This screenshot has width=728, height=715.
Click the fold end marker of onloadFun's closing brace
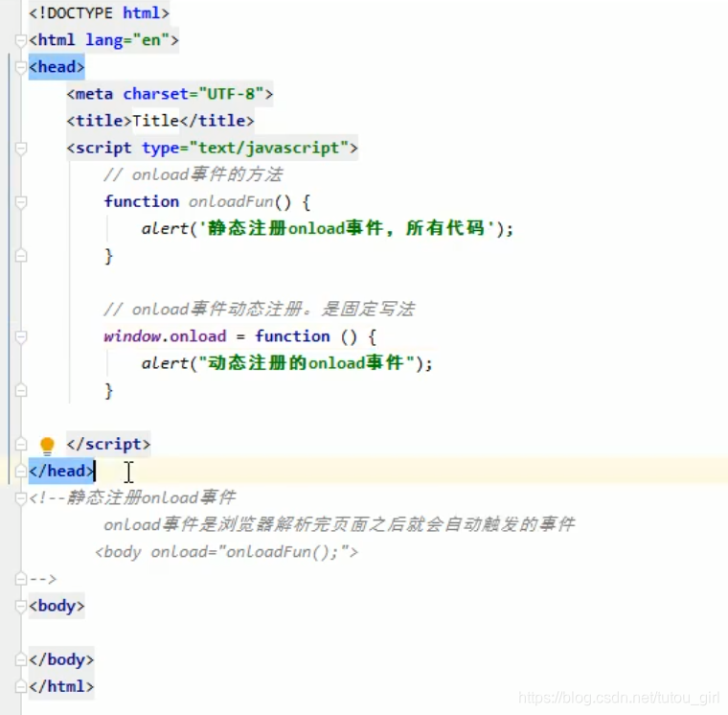20,256
